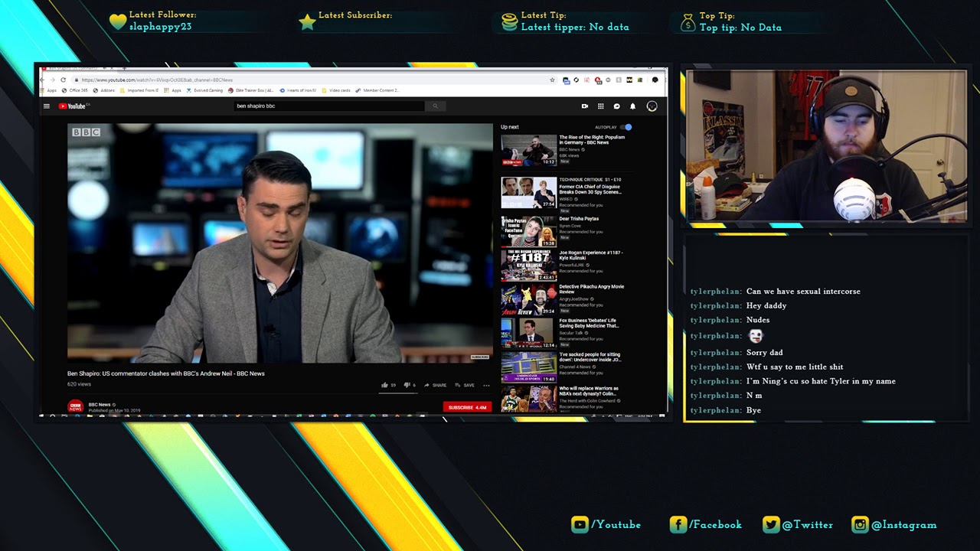Click the browser address bar URL

tap(157, 80)
